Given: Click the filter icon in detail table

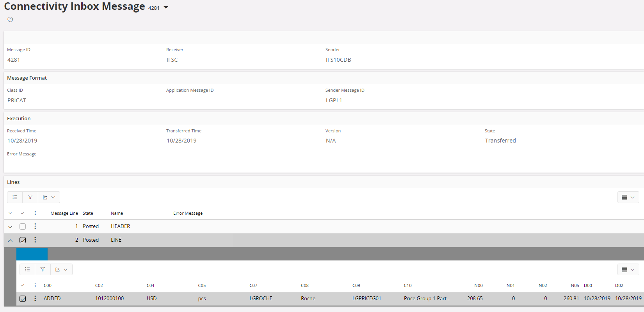Looking at the screenshot, I should [43, 269].
